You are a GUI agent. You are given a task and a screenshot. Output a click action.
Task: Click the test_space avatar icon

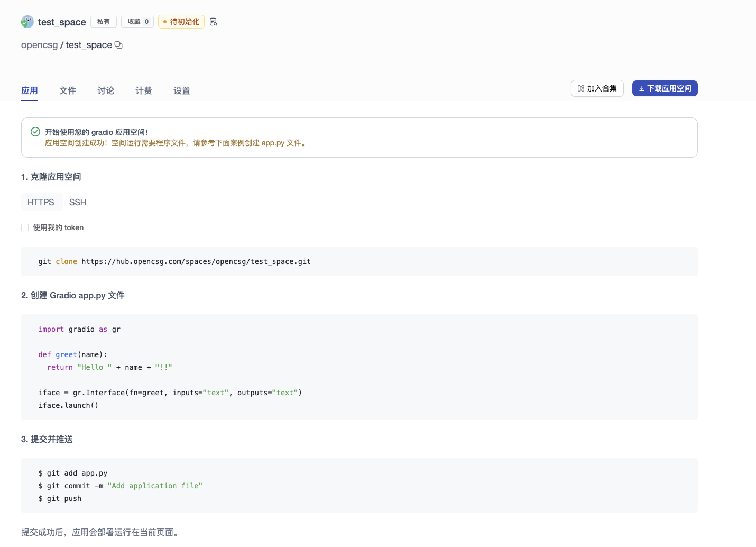[27, 22]
